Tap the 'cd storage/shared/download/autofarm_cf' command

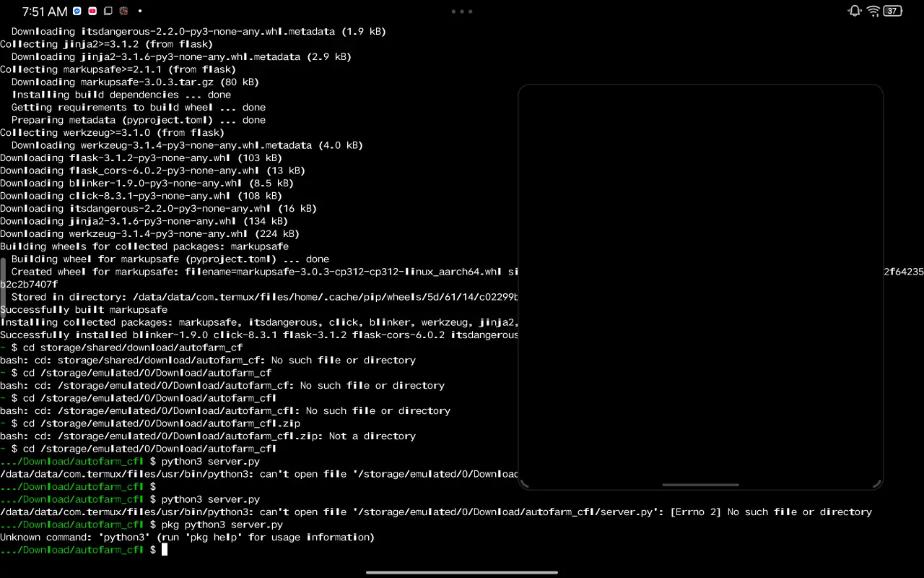click(133, 348)
